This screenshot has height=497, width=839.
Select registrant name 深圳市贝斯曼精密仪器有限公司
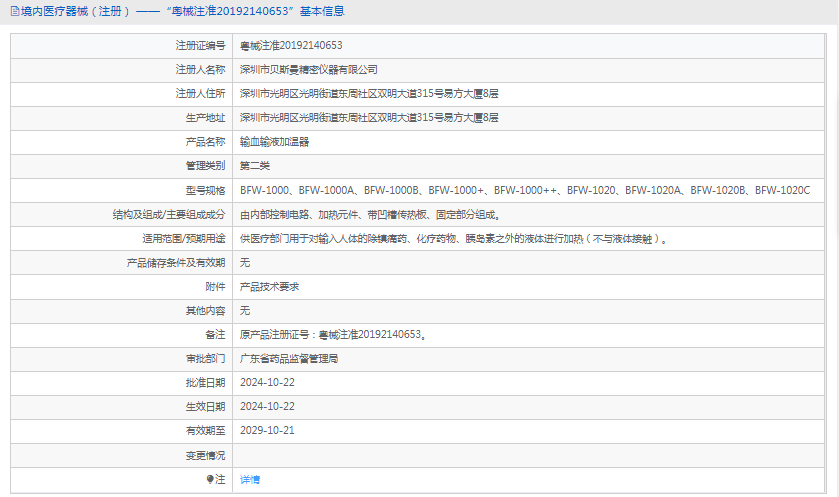[x=309, y=70]
